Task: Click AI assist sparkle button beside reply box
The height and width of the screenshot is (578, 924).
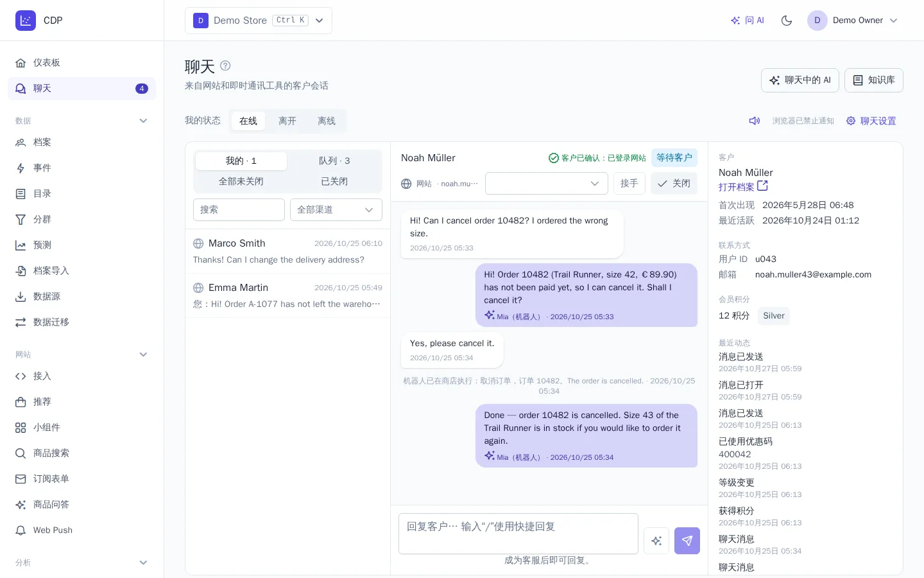Action: (656, 541)
